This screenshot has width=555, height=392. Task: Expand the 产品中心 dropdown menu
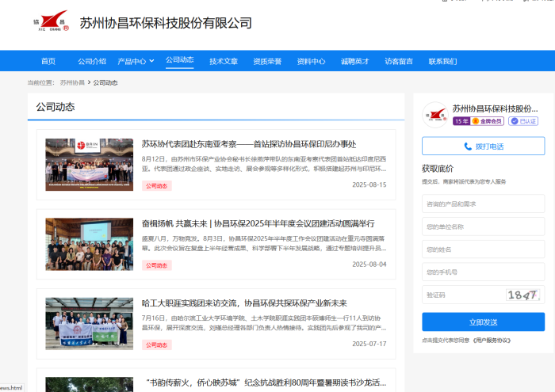[136, 61]
